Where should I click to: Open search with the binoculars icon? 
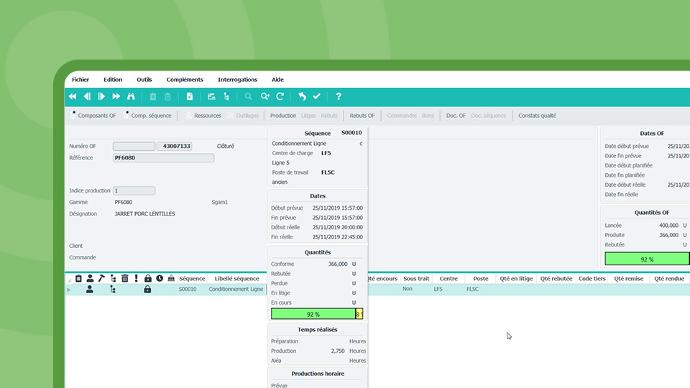click(131, 96)
